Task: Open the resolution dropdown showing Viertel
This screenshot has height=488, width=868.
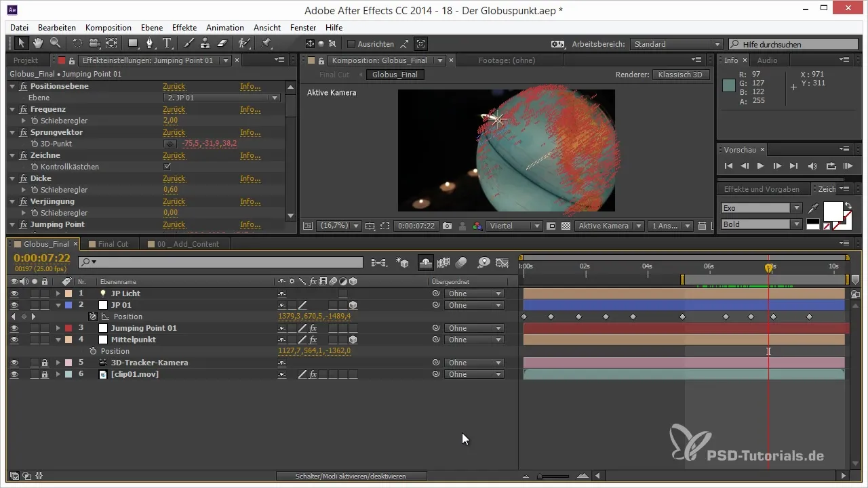Action: coord(513,226)
